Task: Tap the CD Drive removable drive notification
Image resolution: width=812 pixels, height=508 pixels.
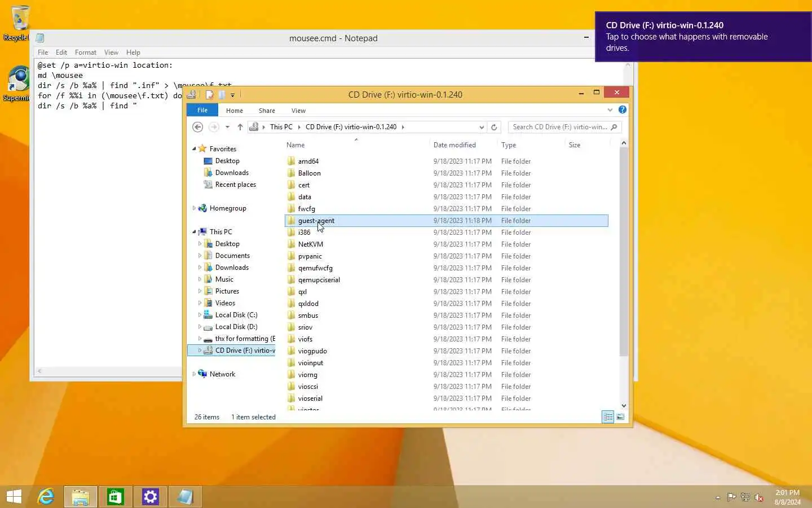Action: [703, 37]
